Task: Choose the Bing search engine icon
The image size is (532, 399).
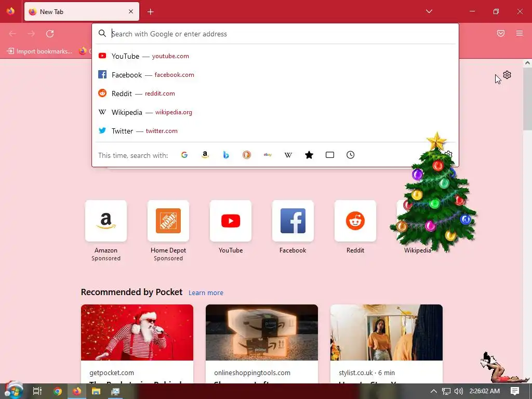Action: 226,155
